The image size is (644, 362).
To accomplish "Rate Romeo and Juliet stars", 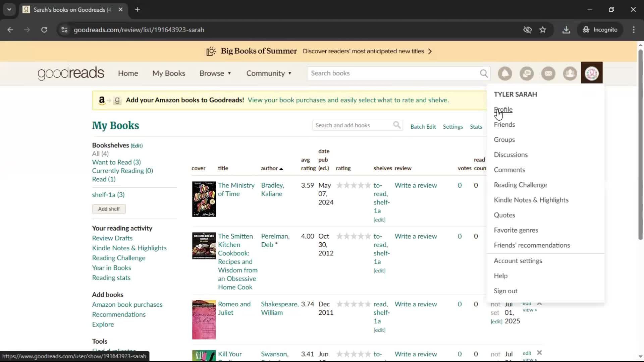I will pyautogui.click(x=354, y=304).
